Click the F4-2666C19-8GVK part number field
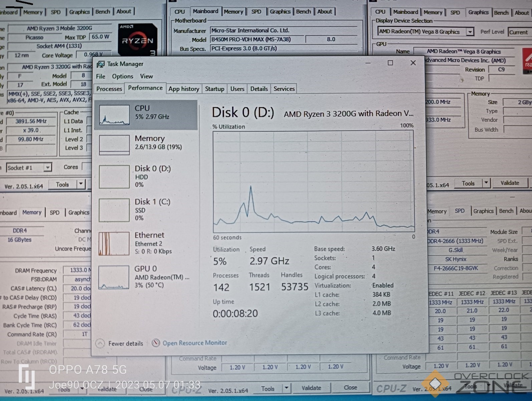 pos(456,268)
